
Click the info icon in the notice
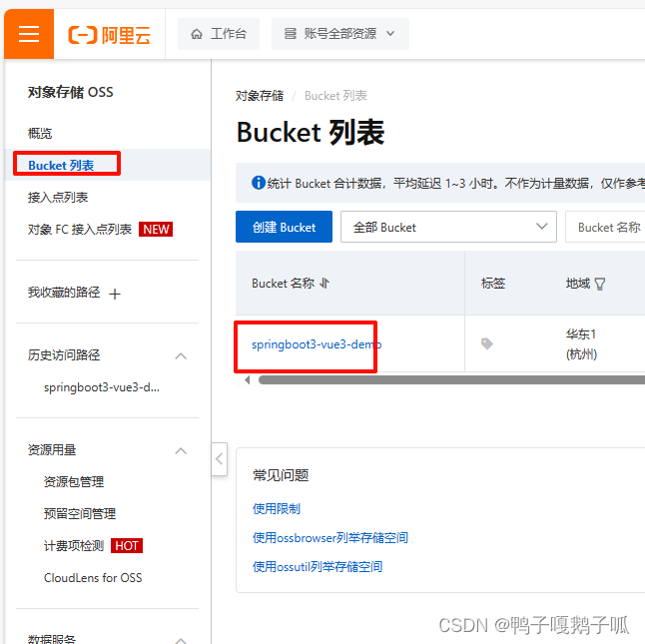[x=259, y=182]
